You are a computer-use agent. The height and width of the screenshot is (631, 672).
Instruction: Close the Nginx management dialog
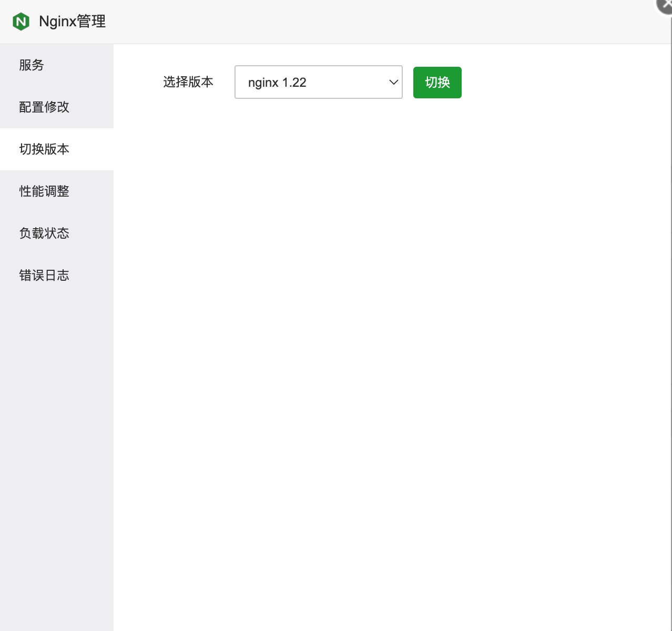pos(666,4)
